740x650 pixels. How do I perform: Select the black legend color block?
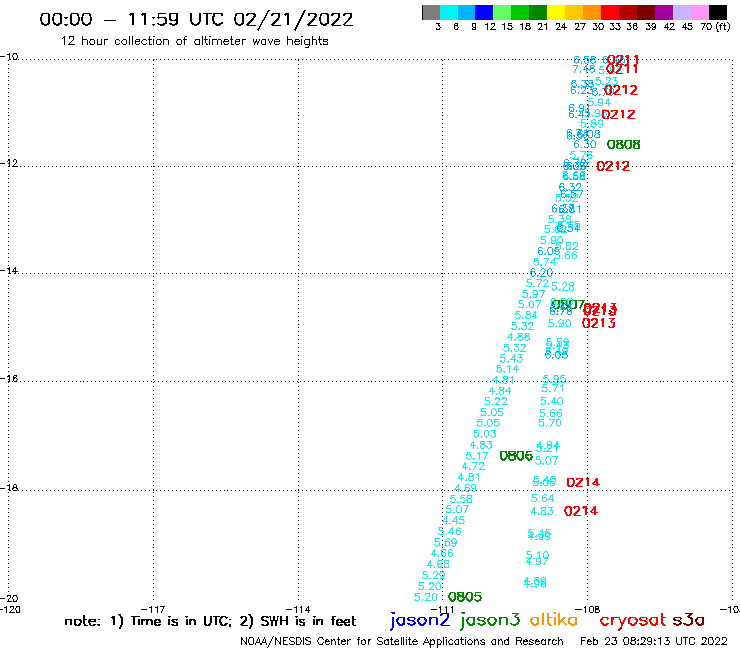click(717, 13)
